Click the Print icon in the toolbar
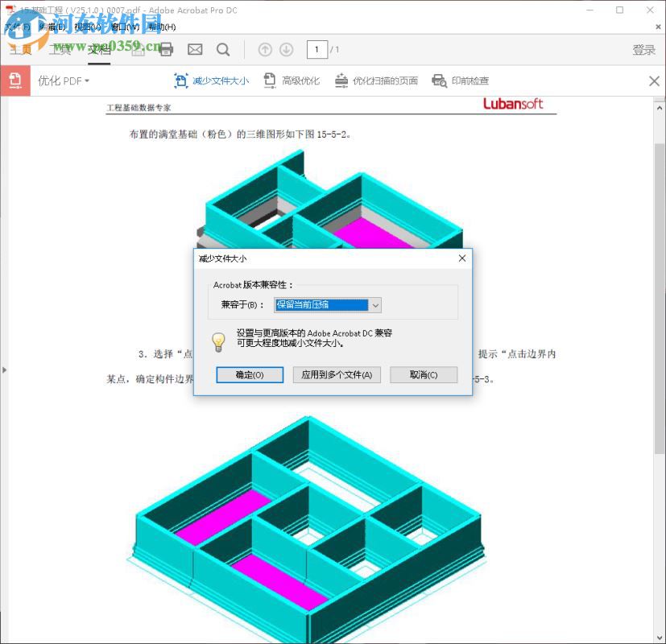Screen dimensions: 666x644 tap(165, 49)
